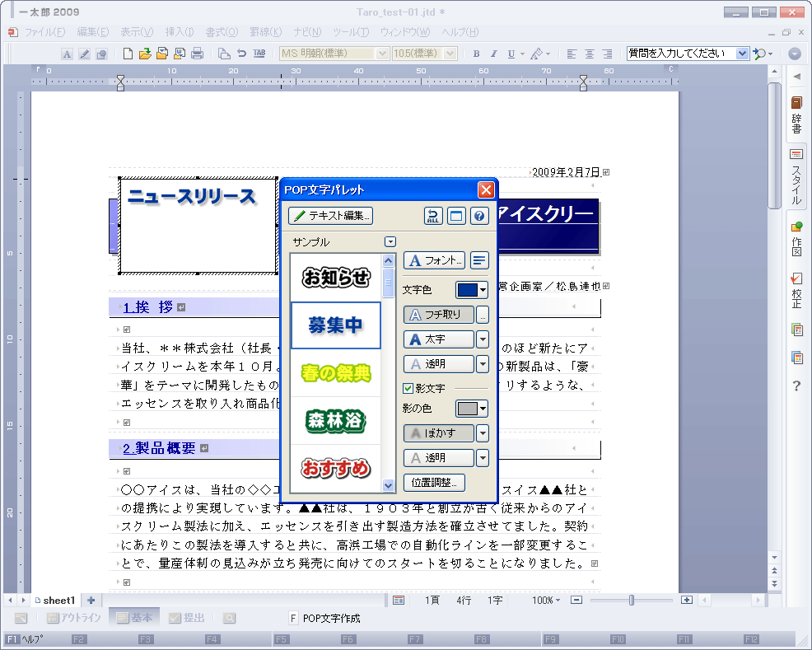
Task: Expand the underline style dropdown arrow
Action: click(x=522, y=54)
